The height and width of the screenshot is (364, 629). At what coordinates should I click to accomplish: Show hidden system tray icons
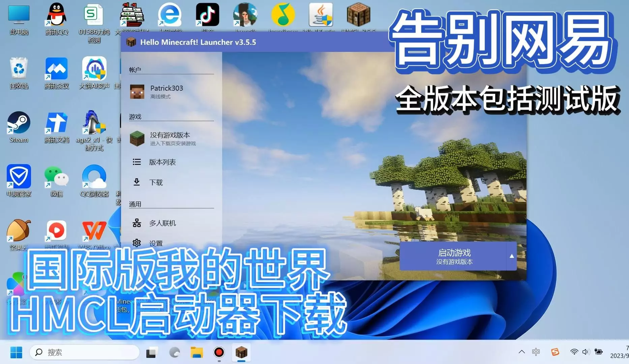coord(521,352)
